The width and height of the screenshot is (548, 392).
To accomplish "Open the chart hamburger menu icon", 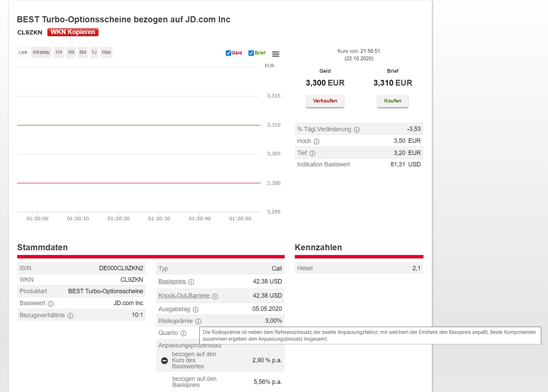I will pyautogui.click(x=276, y=54).
